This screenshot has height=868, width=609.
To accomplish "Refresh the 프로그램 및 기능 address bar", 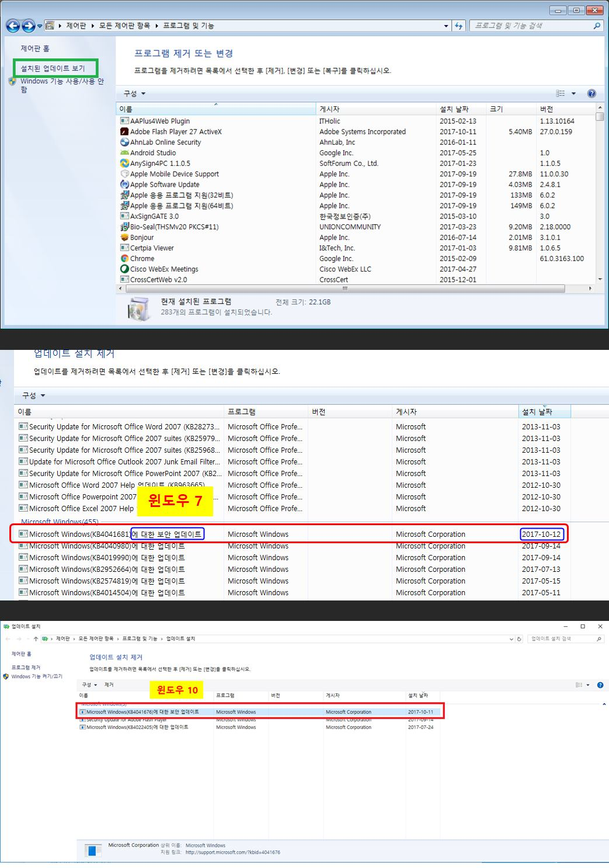I will [459, 26].
